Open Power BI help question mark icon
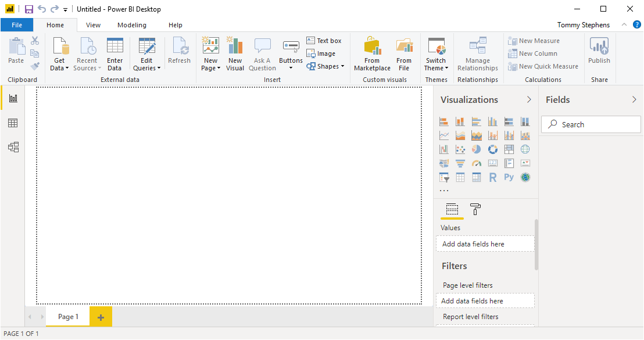This screenshot has height=340, width=644. [636, 24]
